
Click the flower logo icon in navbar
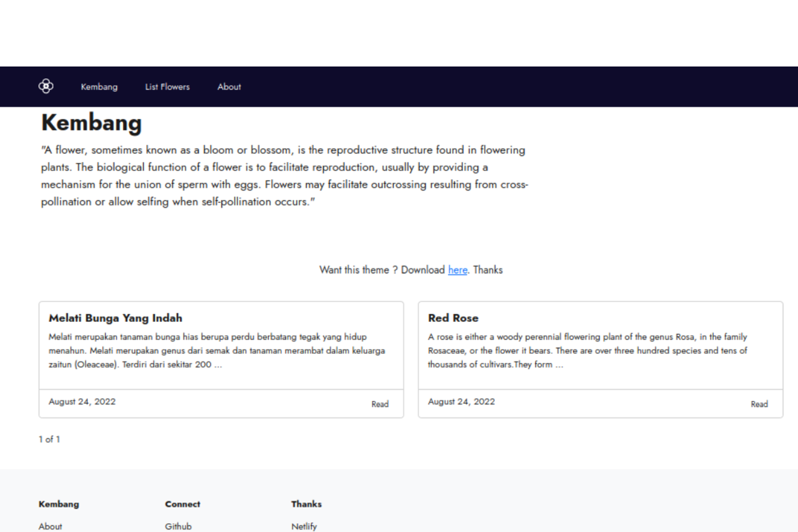[46, 86]
